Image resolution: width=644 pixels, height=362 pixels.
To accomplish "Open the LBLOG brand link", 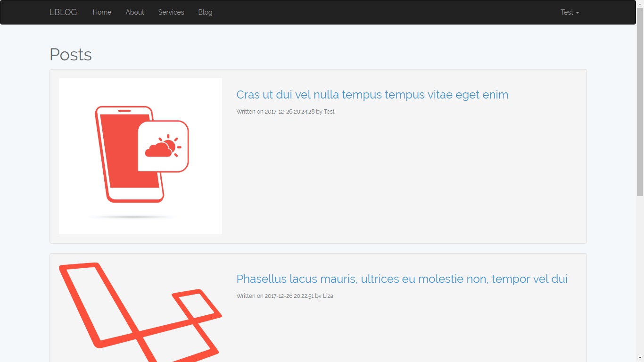I will (63, 12).
